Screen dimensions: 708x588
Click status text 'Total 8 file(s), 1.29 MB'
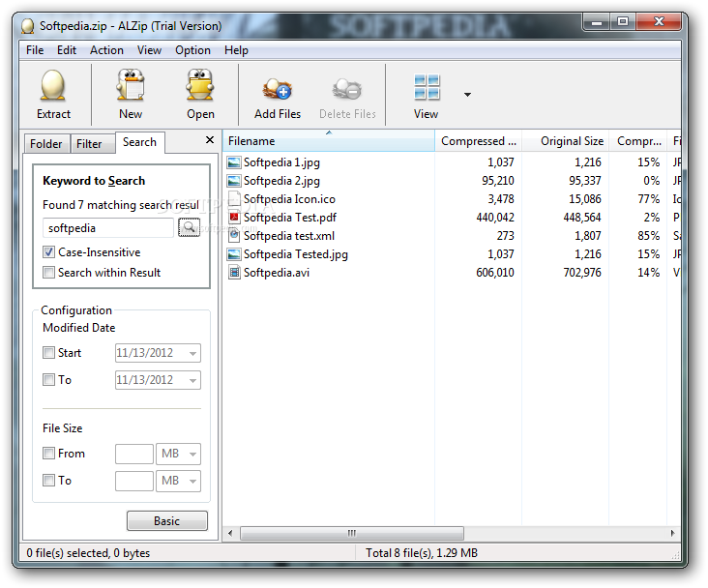coord(422,553)
